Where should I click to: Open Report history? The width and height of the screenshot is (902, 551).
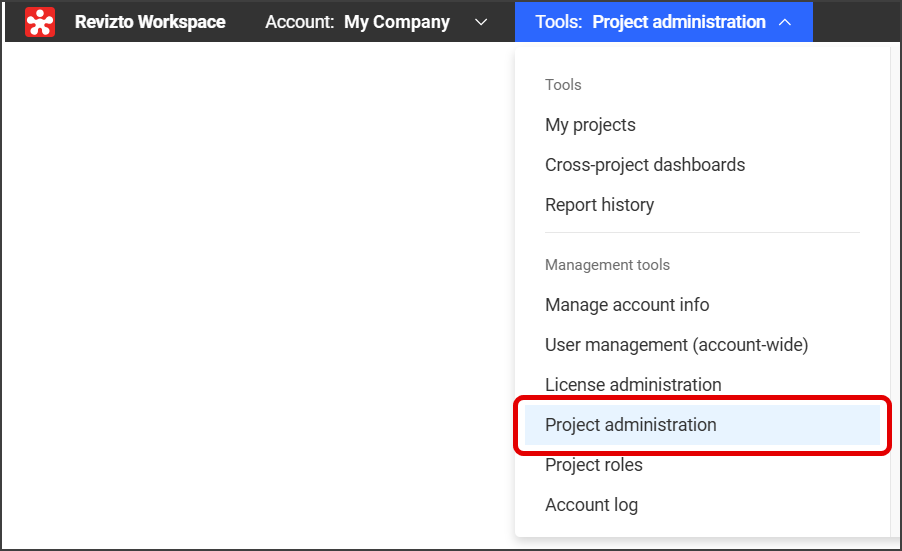599,205
